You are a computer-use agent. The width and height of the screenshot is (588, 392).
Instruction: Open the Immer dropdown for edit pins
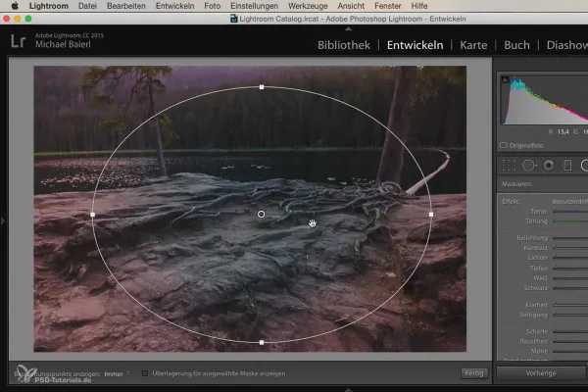[x=117, y=373]
